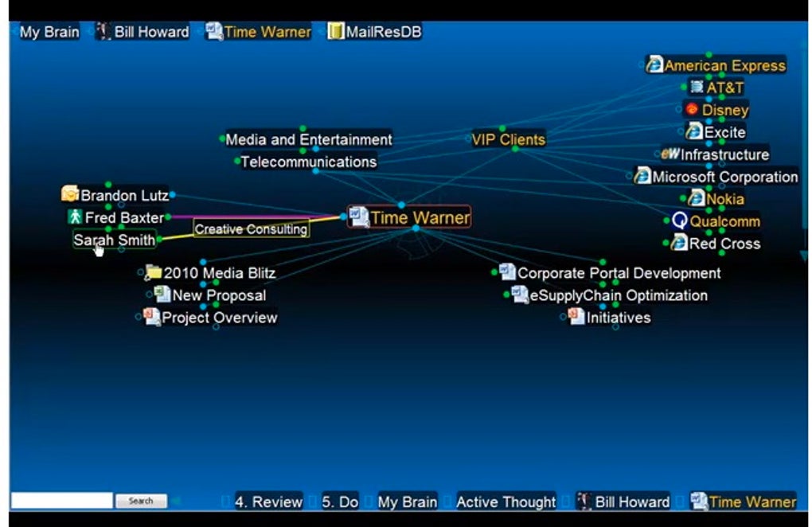Click the "Microsoft Corporation" thought label

tap(725, 176)
